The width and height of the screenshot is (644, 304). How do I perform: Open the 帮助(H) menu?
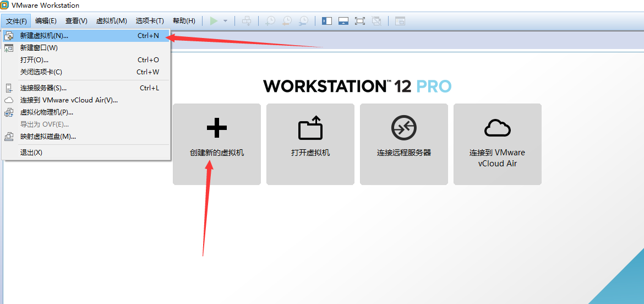point(184,21)
